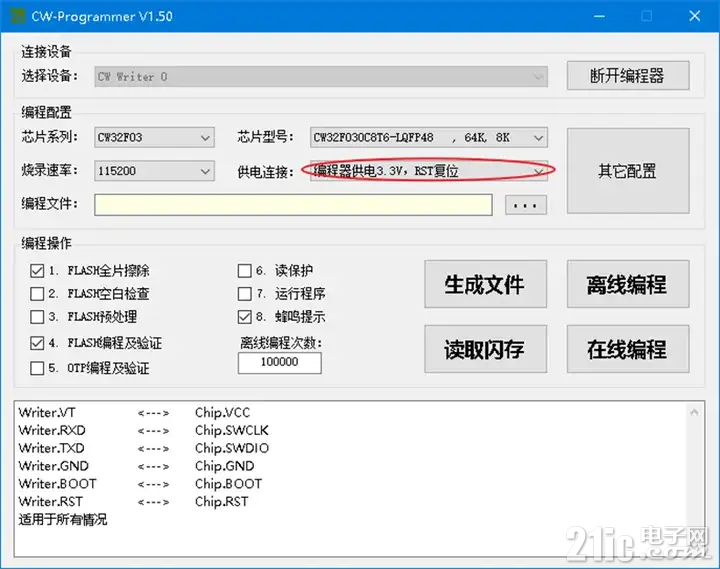
Task: Click the 离线编程次数 field showing 100000
Action: 280,363
